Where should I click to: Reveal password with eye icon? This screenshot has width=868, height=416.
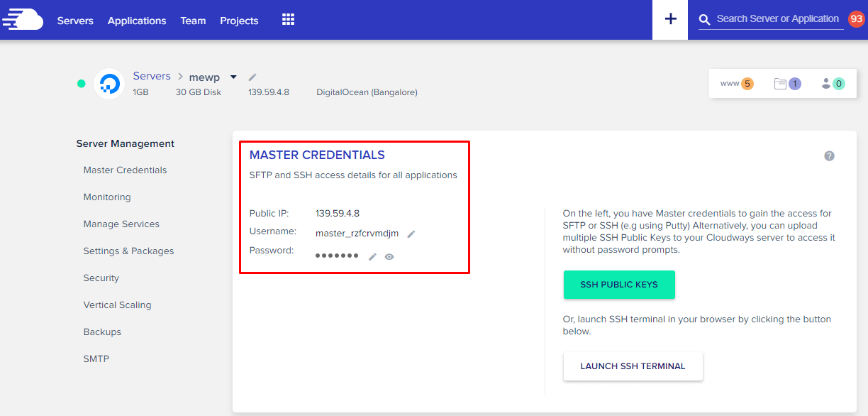(389, 257)
